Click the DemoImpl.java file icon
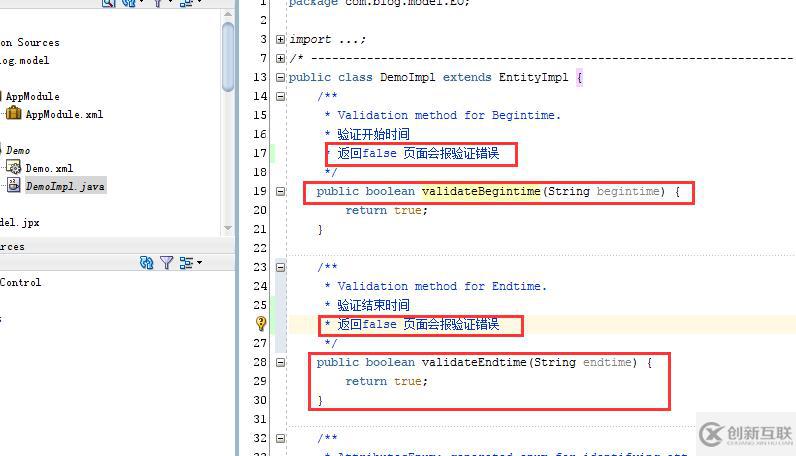The image size is (796, 456). (14, 185)
